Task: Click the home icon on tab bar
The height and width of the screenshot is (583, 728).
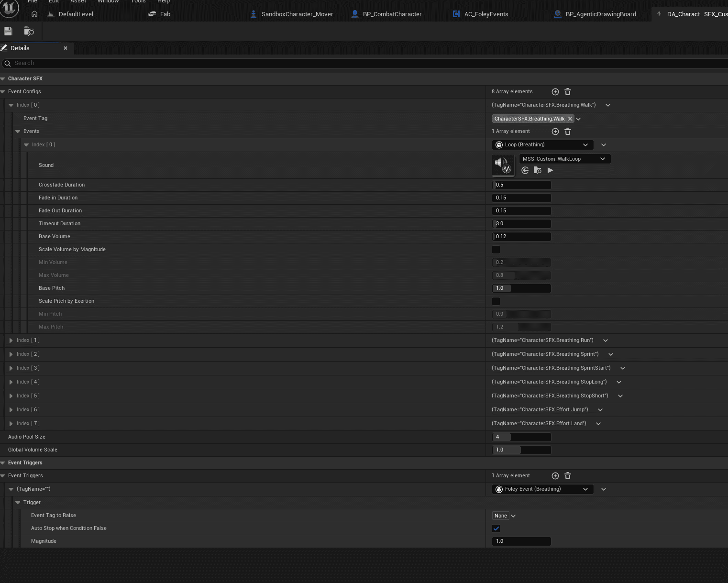Action: (x=34, y=14)
